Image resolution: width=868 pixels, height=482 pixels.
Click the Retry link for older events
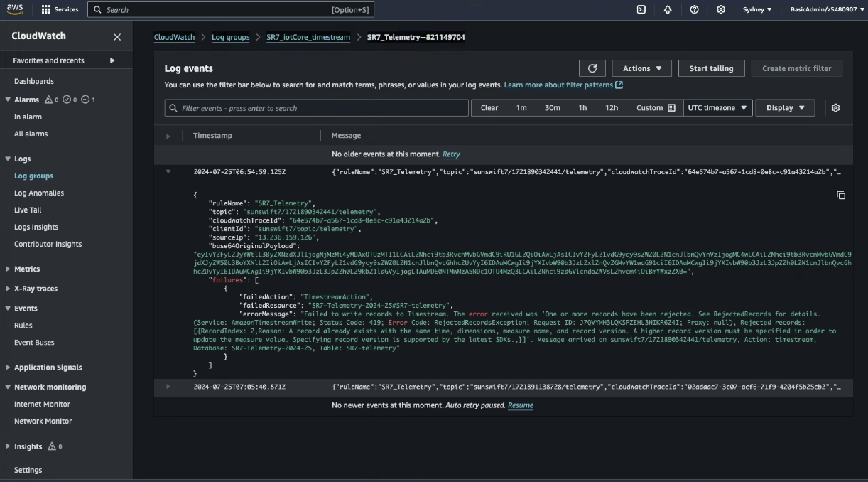(451, 154)
